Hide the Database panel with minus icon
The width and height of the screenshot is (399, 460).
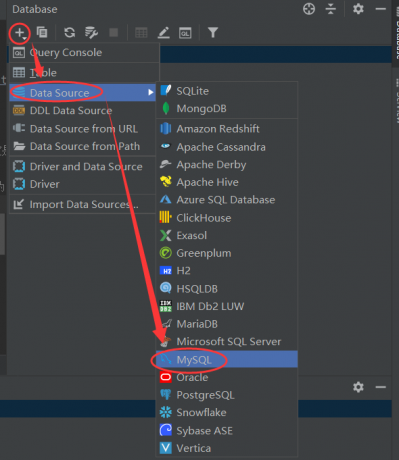(x=381, y=9)
